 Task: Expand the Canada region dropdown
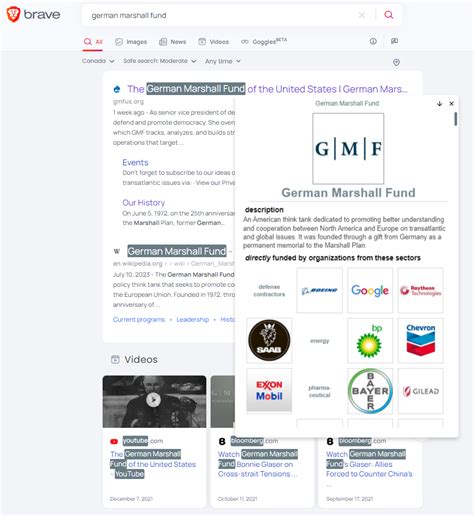tap(98, 61)
